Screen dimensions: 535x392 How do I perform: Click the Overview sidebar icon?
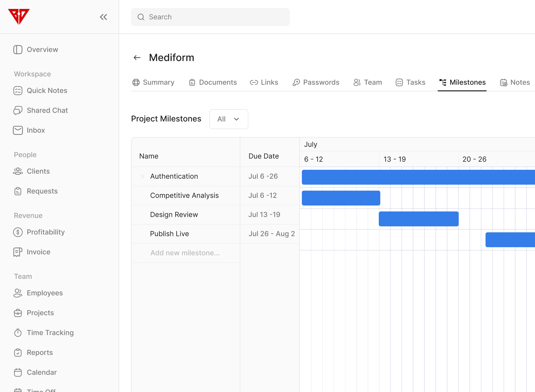(x=18, y=50)
